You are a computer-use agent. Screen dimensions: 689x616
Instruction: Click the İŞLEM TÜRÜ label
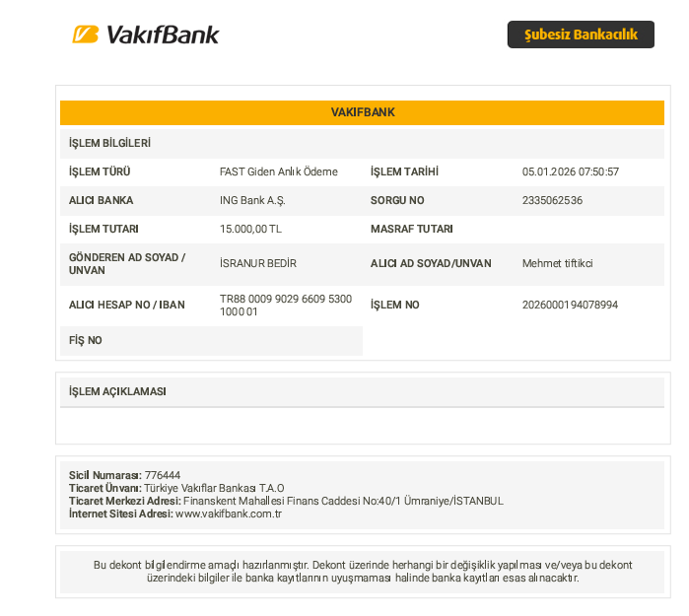[x=100, y=171]
